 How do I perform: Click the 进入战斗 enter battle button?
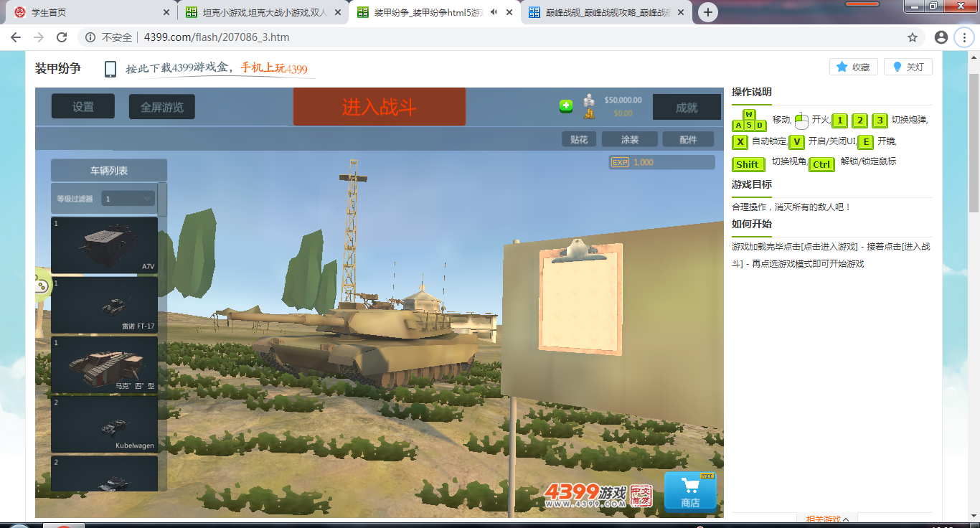380,107
